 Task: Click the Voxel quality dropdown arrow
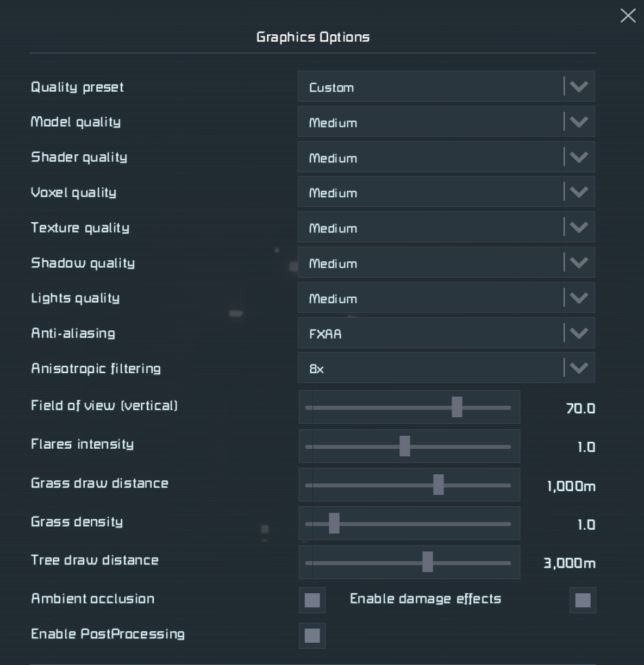[x=579, y=192]
